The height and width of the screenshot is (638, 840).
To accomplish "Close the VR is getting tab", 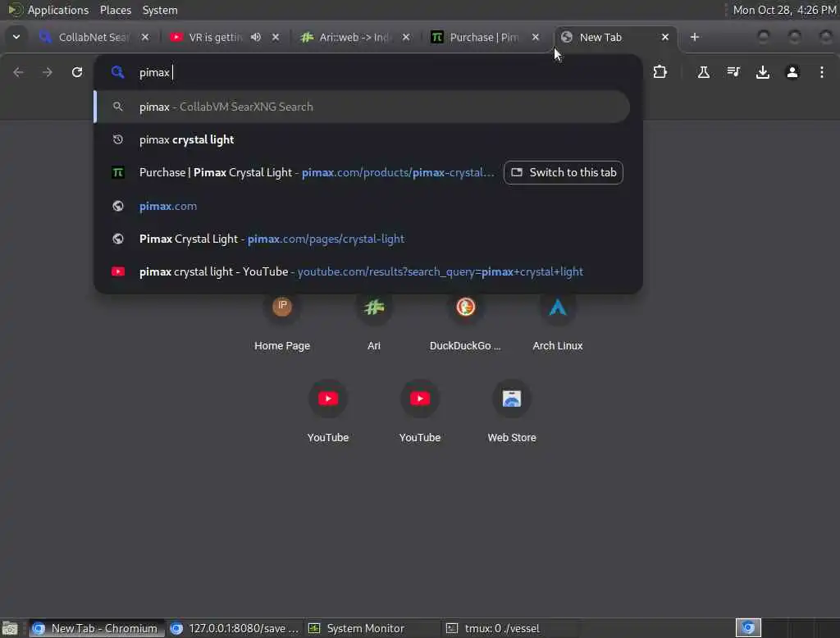I will click(x=276, y=37).
